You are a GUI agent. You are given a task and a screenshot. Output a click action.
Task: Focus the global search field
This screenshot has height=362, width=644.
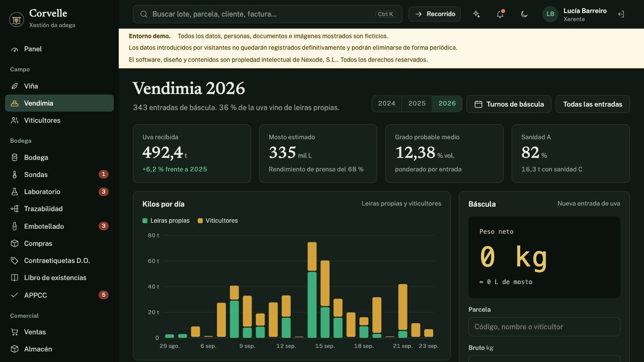[x=268, y=14]
